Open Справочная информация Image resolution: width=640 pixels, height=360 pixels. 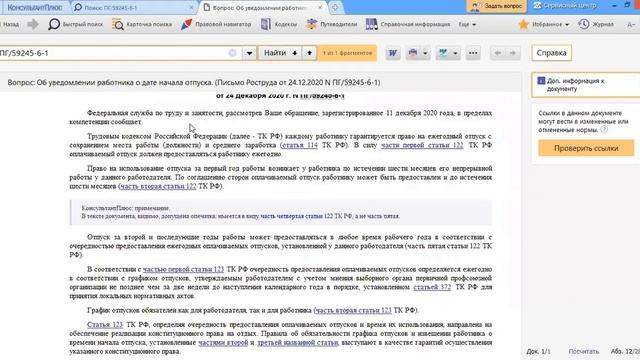click(408, 24)
